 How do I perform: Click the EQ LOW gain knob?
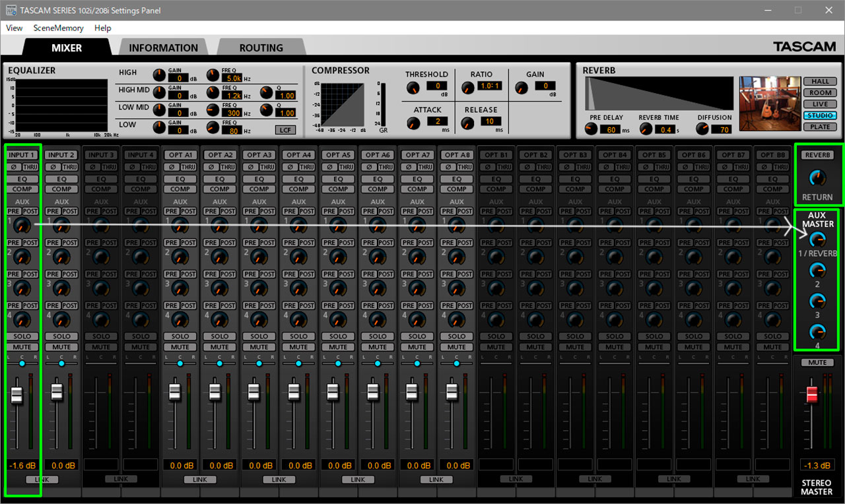tap(159, 127)
